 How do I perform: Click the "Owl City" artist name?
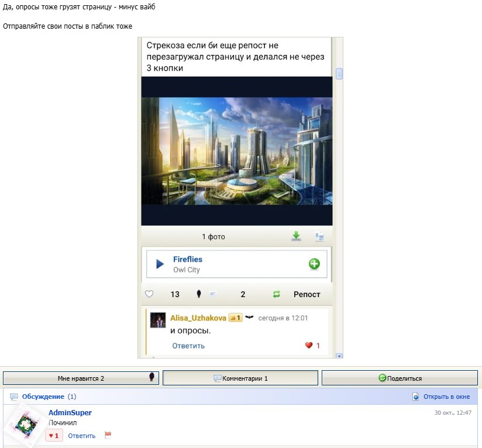pyautogui.click(x=187, y=270)
